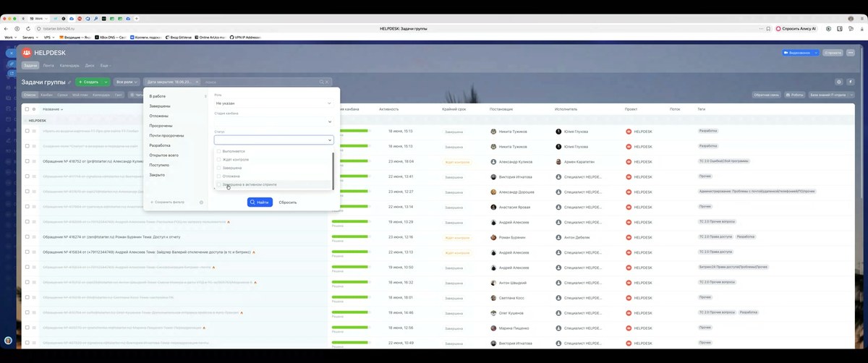Tick the checkbox for task Обращение № 416274

(27, 237)
